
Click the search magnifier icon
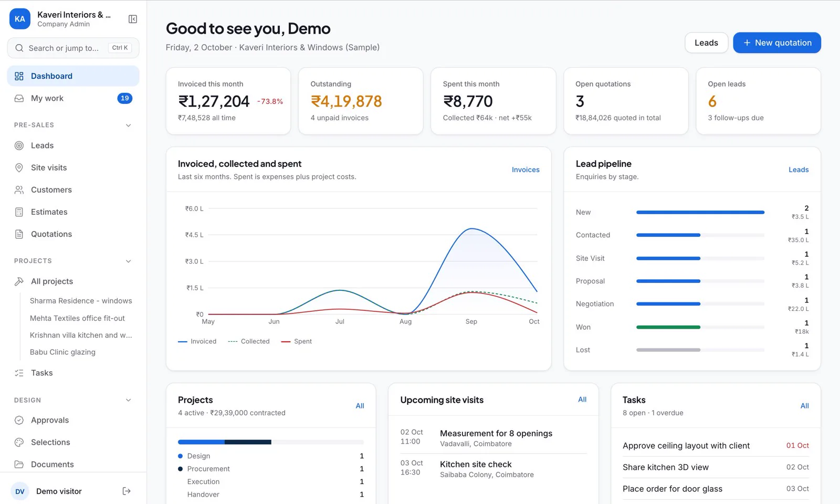[x=19, y=48]
